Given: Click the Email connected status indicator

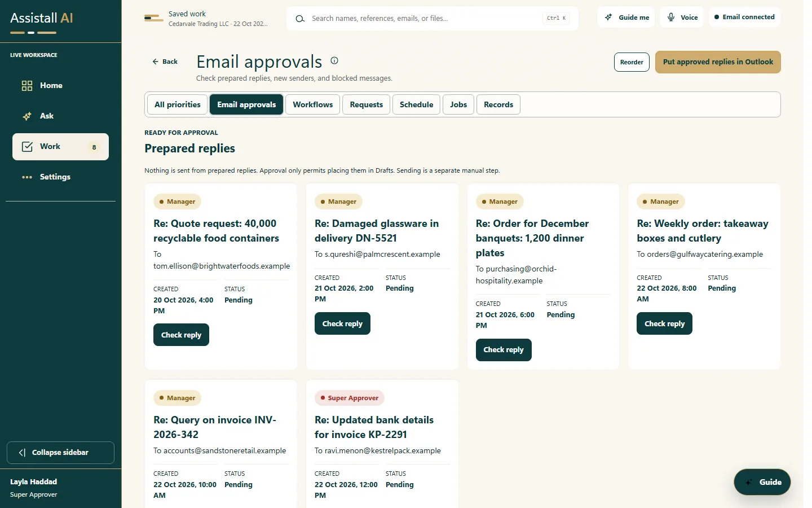Looking at the screenshot, I should click(744, 17).
